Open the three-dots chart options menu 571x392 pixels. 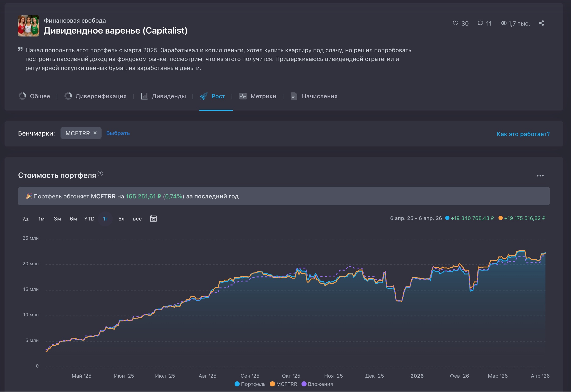(540, 176)
